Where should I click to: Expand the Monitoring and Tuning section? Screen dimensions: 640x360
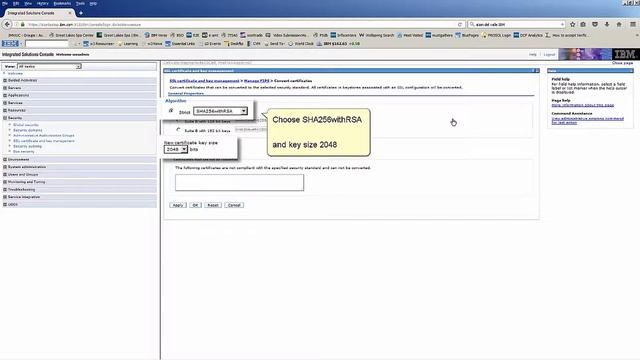pyautogui.click(x=5, y=182)
